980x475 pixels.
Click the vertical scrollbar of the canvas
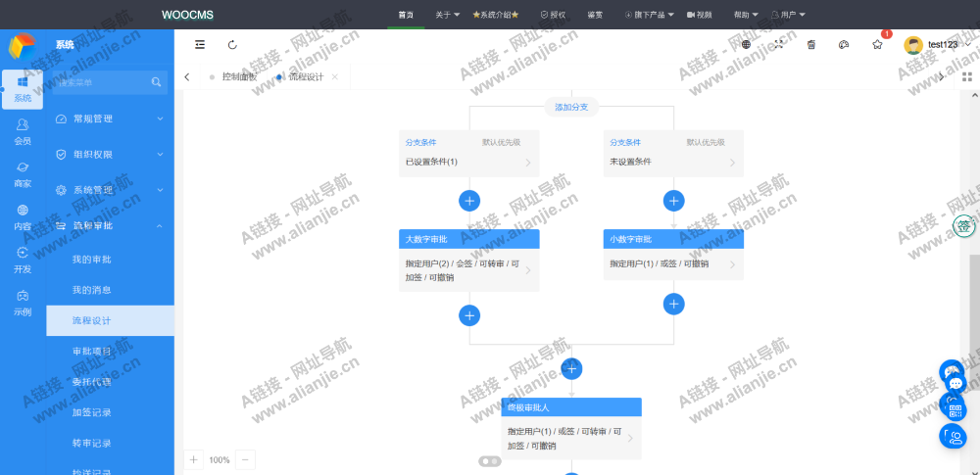click(974, 322)
